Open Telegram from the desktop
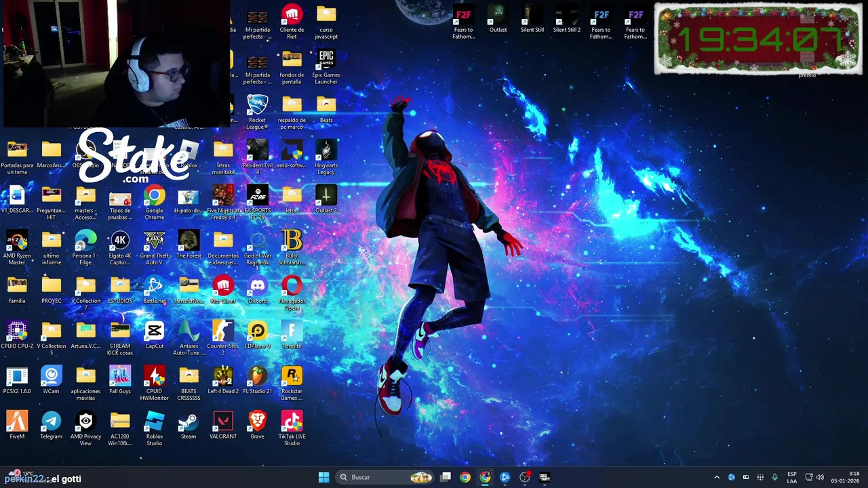Image resolution: width=868 pixels, height=488 pixels. (51, 421)
